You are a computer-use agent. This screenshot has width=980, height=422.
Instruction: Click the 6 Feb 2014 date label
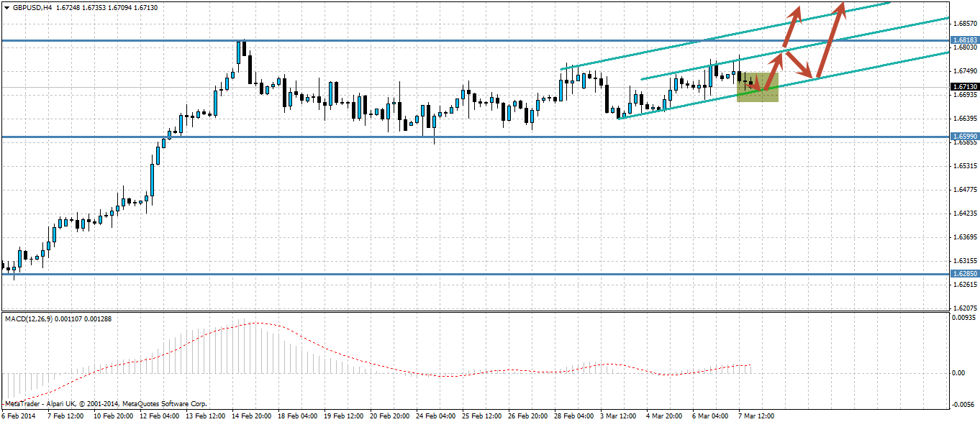tap(18, 416)
